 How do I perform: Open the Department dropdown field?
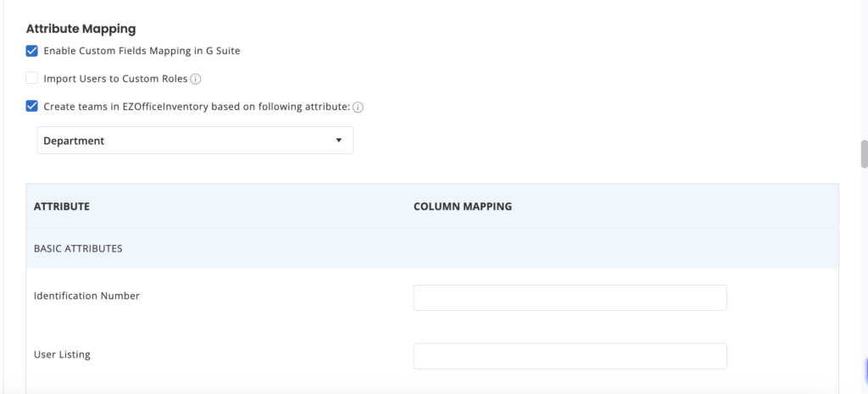(195, 141)
